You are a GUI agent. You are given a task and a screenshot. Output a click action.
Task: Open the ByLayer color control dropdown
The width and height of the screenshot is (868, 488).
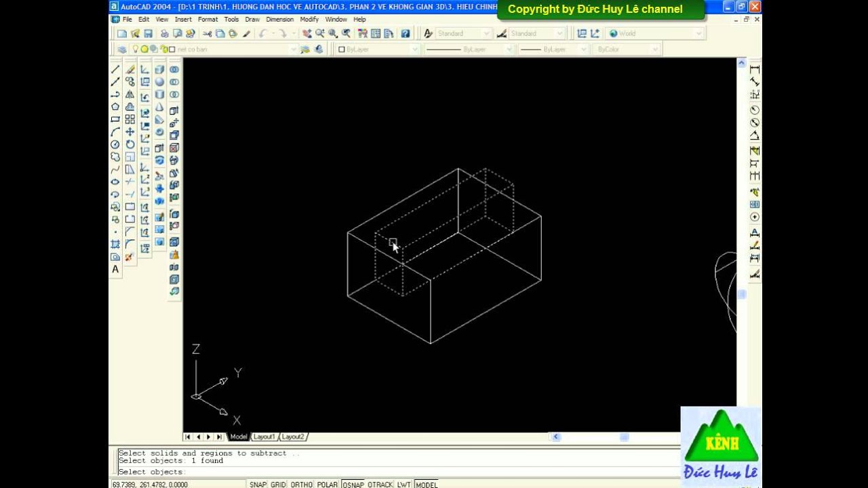click(415, 49)
